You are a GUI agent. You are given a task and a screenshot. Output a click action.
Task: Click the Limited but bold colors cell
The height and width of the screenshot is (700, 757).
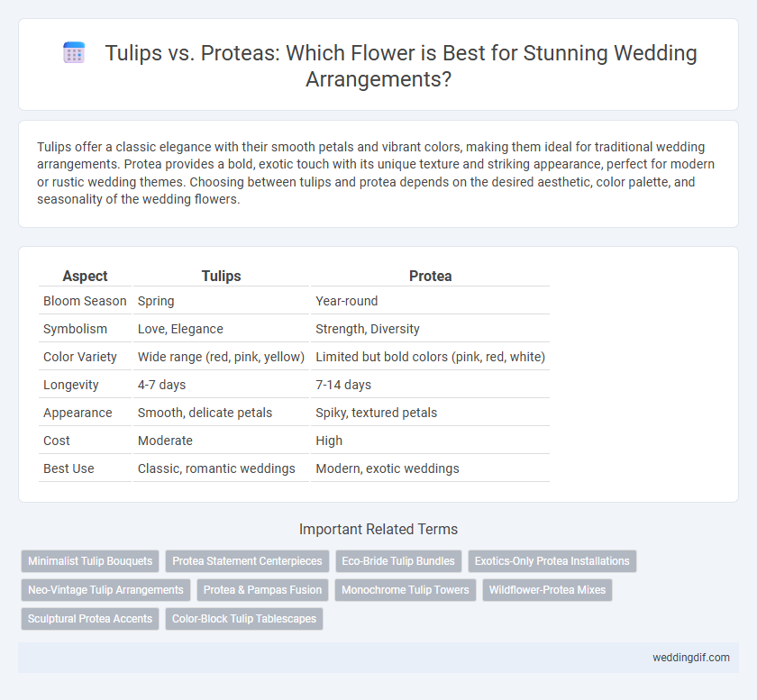coord(430,357)
